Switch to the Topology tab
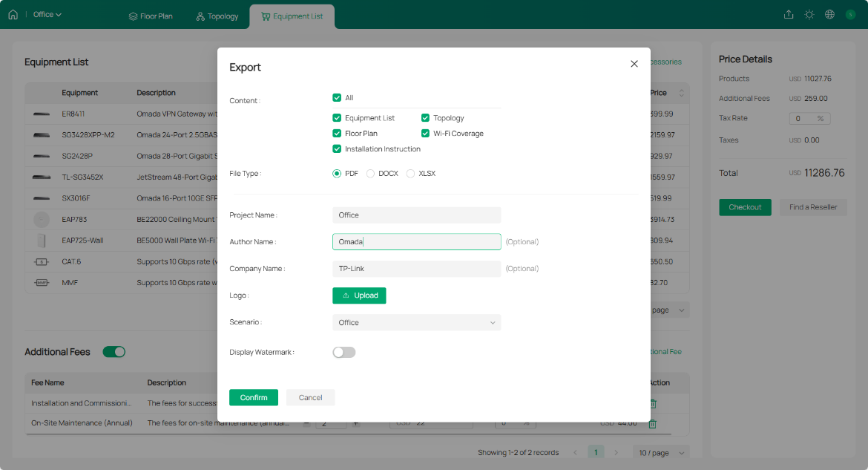Screen dimensions: 868x470 coord(217,16)
